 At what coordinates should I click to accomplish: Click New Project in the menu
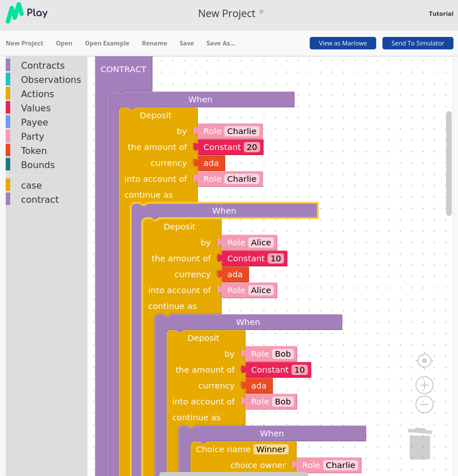click(x=24, y=43)
